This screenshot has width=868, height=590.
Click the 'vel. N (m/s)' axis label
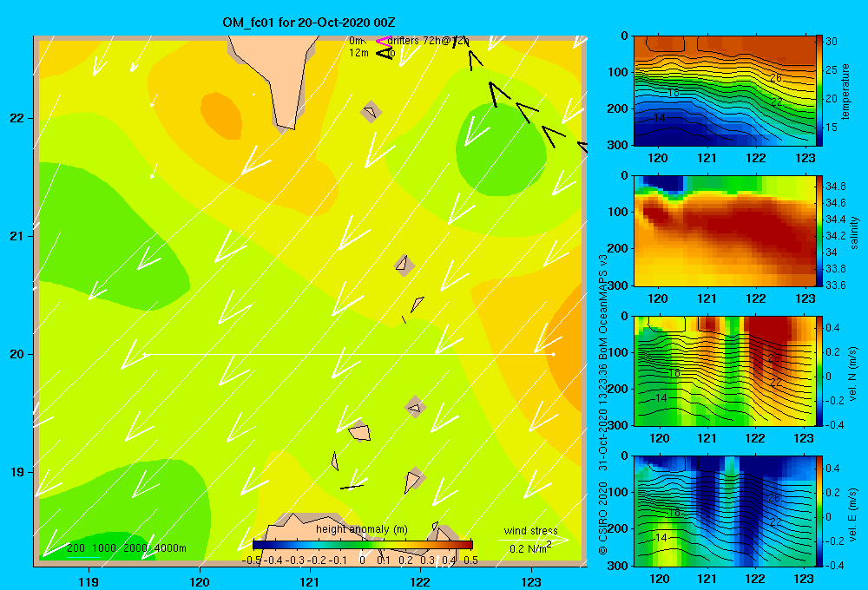853,374
